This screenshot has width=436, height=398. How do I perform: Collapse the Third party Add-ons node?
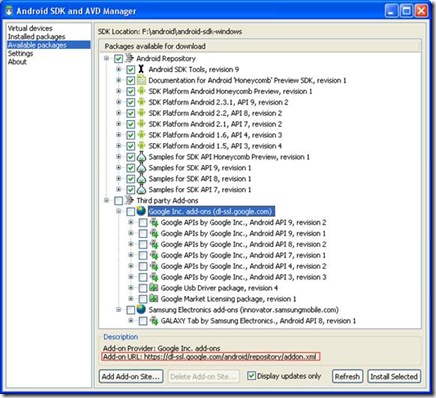[x=106, y=200]
